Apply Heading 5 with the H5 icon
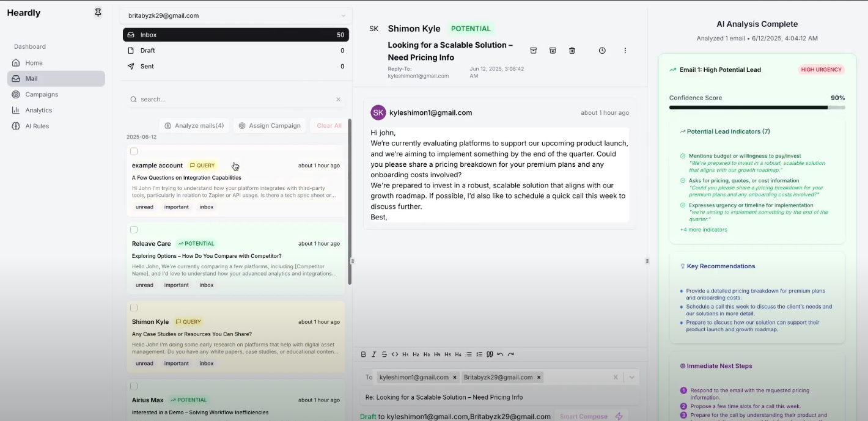 coord(447,354)
